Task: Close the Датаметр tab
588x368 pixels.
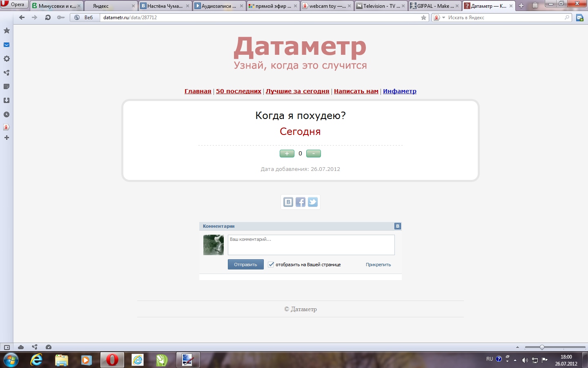Action: pos(511,6)
